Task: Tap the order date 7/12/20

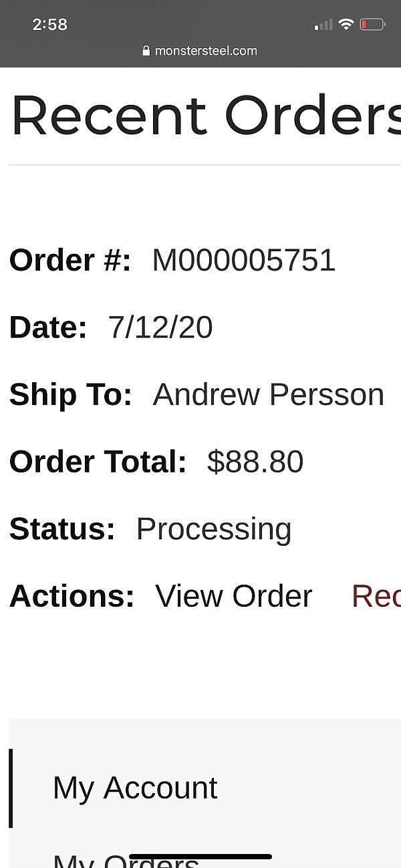Action: coord(160,327)
